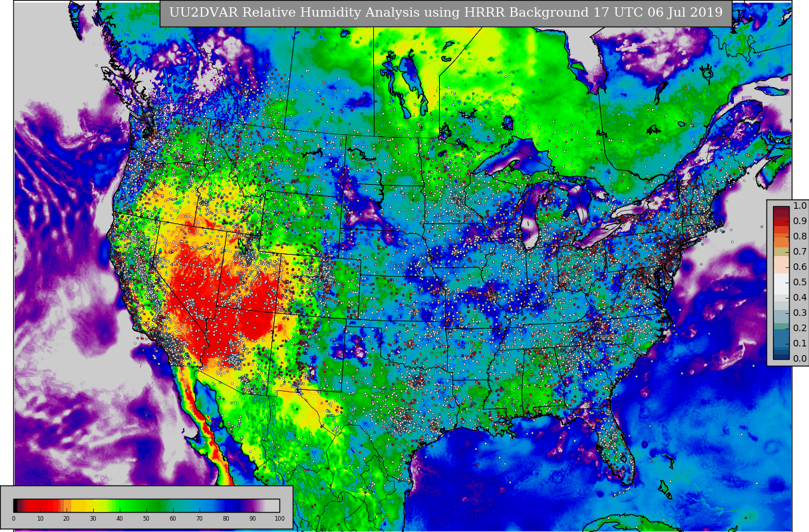Click the 40 tick label on humidity colorbar
Screen dimensions: 809x532
[x=120, y=518]
